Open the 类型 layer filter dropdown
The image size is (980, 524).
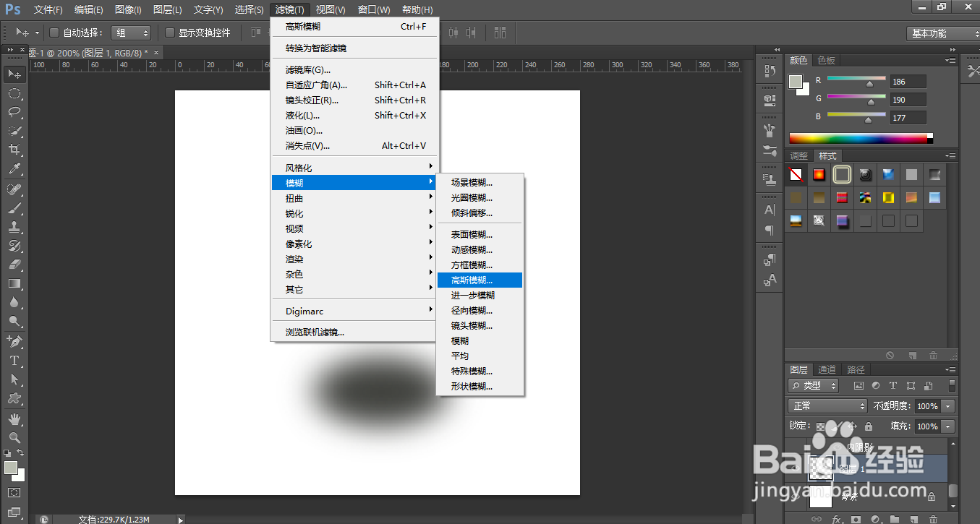814,386
